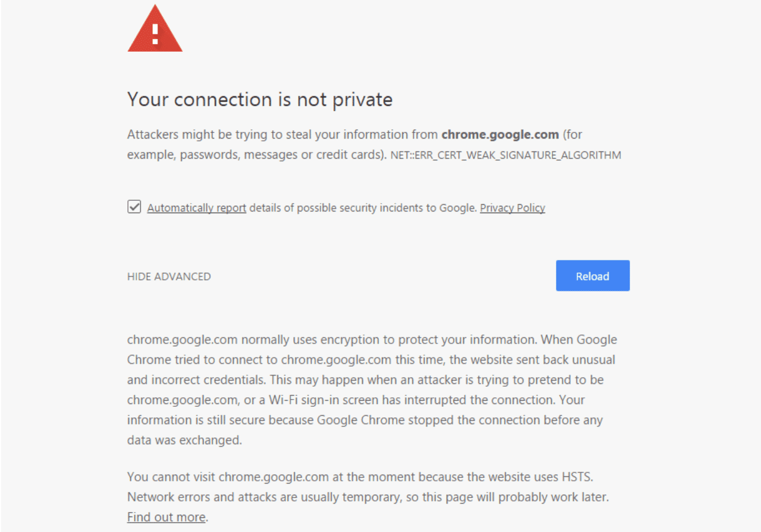The width and height of the screenshot is (761, 532).
Task: Select the exclamation mark warning symbol
Action: coord(155,33)
